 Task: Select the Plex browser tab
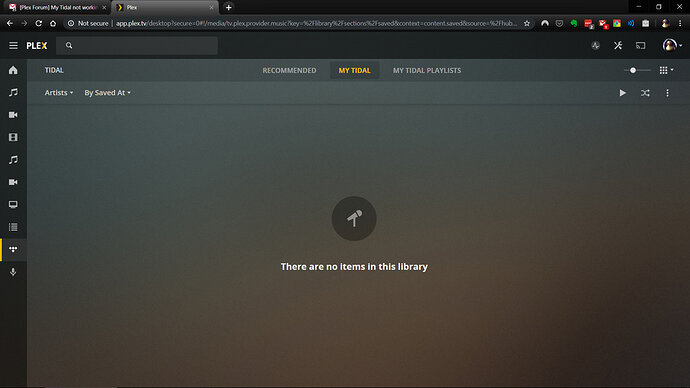[165, 7]
